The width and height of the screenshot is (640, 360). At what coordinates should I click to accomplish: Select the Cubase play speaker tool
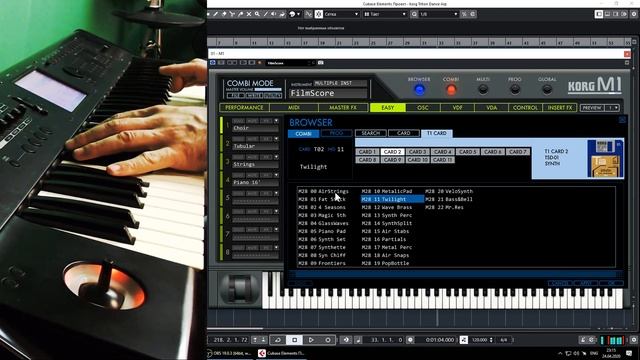pos(273,14)
